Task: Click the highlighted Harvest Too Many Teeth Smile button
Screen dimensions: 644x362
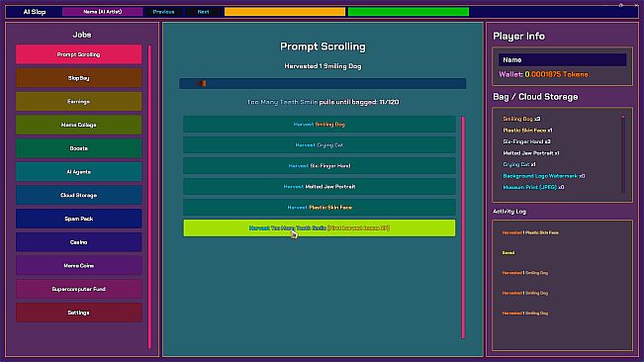Action: point(320,227)
